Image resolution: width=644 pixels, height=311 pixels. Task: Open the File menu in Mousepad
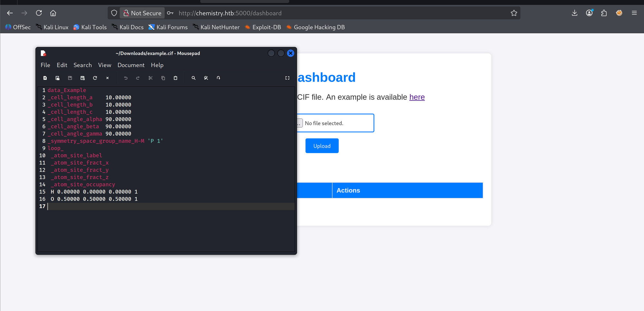coord(45,65)
